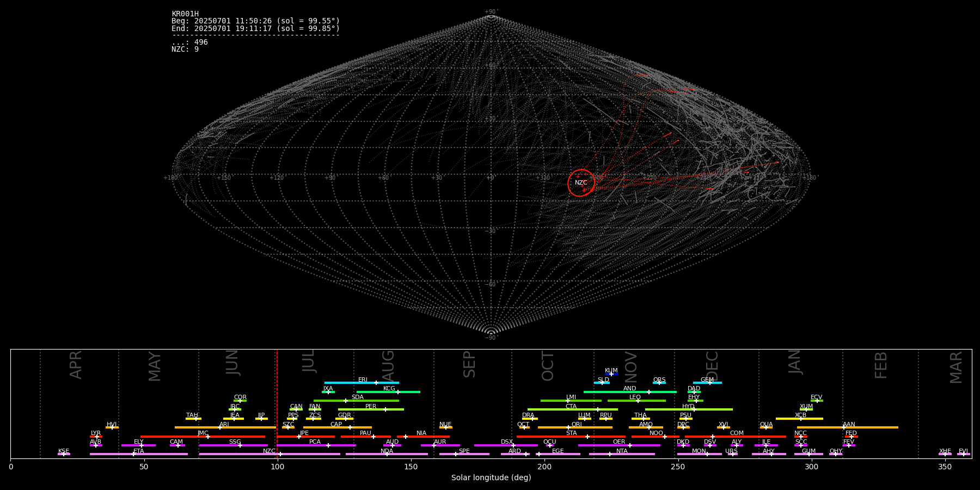
Task: Click the LMI shower label
Action: pyautogui.click(x=571, y=397)
